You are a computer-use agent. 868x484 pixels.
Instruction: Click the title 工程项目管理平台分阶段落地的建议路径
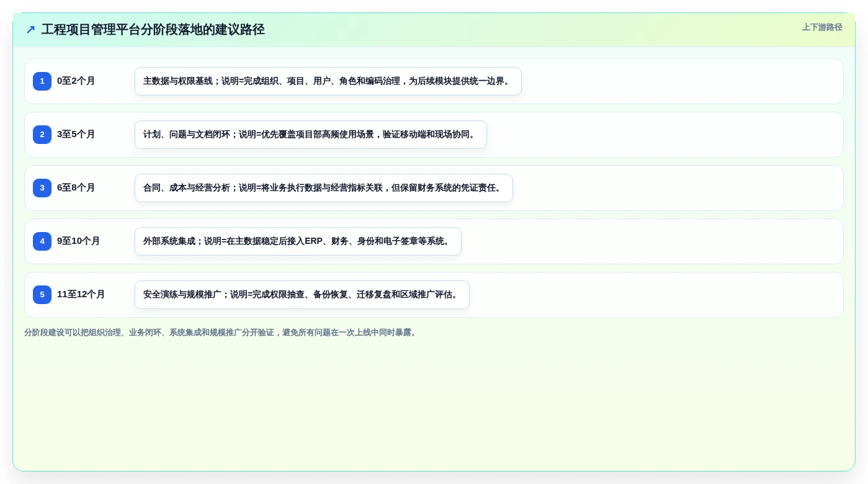click(x=153, y=30)
